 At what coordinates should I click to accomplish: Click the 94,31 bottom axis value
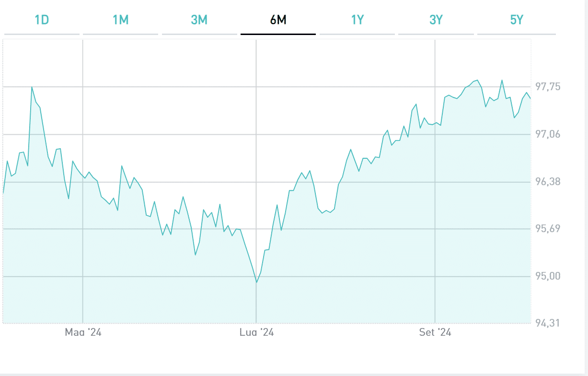point(548,323)
